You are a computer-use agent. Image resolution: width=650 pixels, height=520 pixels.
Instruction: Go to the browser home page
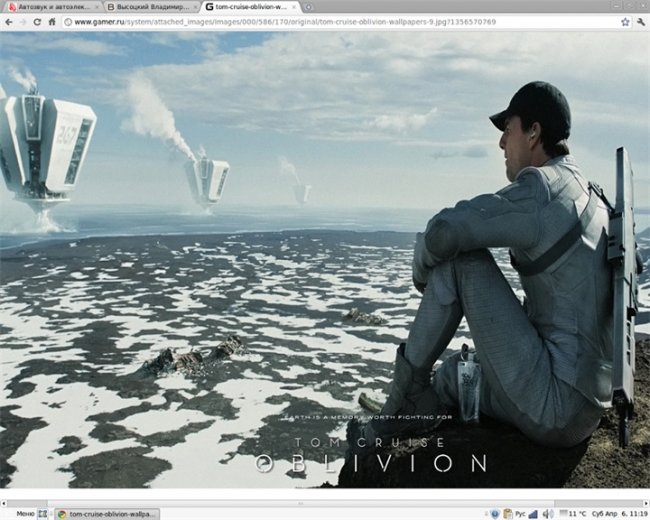52,21
